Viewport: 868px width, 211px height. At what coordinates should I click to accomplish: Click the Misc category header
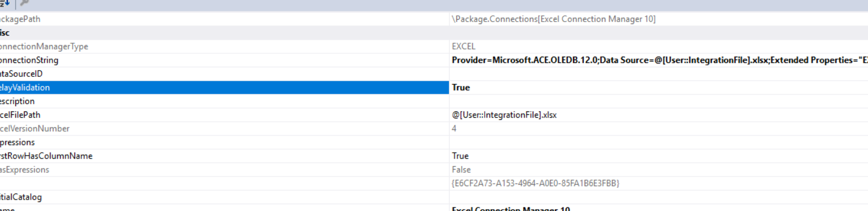pyautogui.click(x=5, y=33)
